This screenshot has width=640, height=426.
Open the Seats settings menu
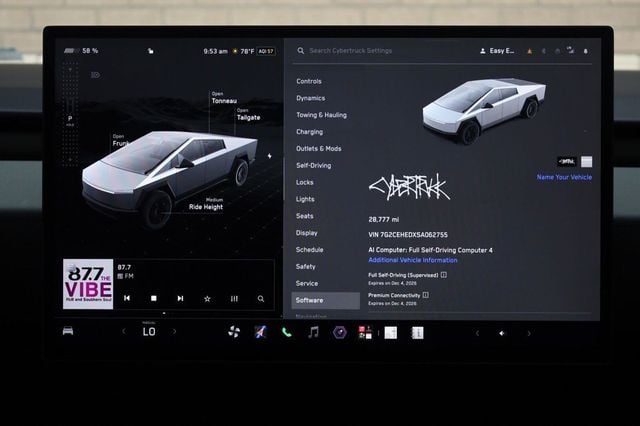coord(304,216)
